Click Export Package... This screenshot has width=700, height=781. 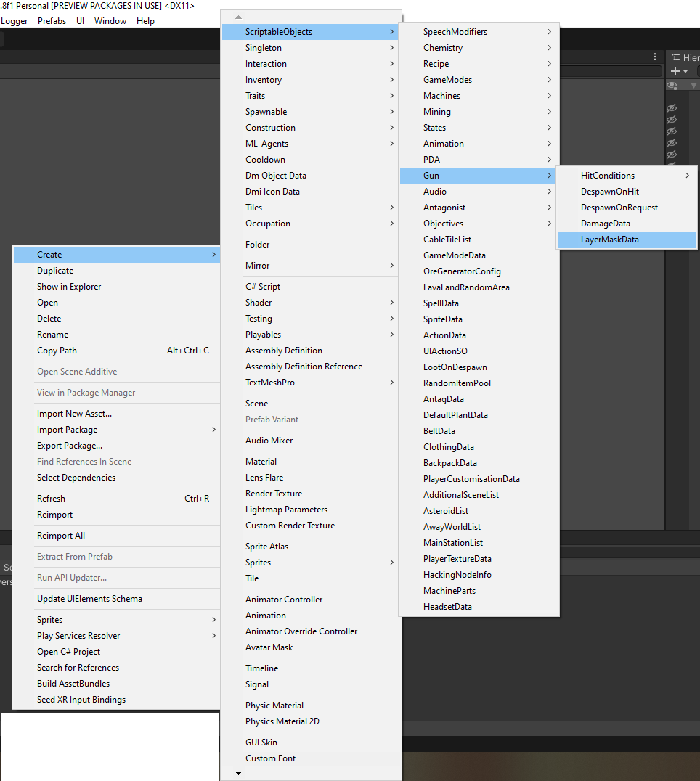point(117,446)
